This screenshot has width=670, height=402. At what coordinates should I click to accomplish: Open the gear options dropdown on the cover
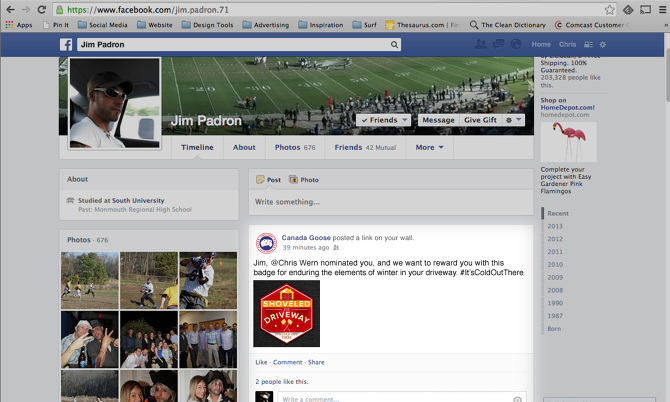tap(513, 120)
